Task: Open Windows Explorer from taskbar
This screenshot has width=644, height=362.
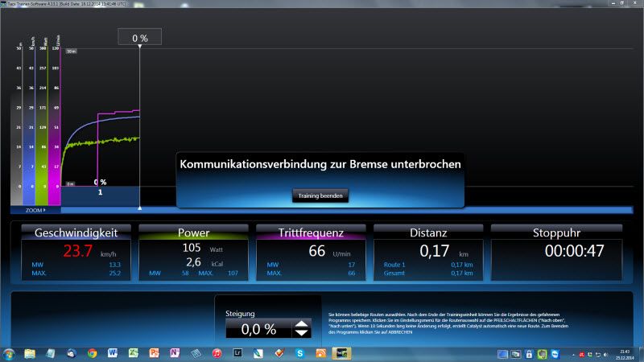Action: [x=30, y=354]
